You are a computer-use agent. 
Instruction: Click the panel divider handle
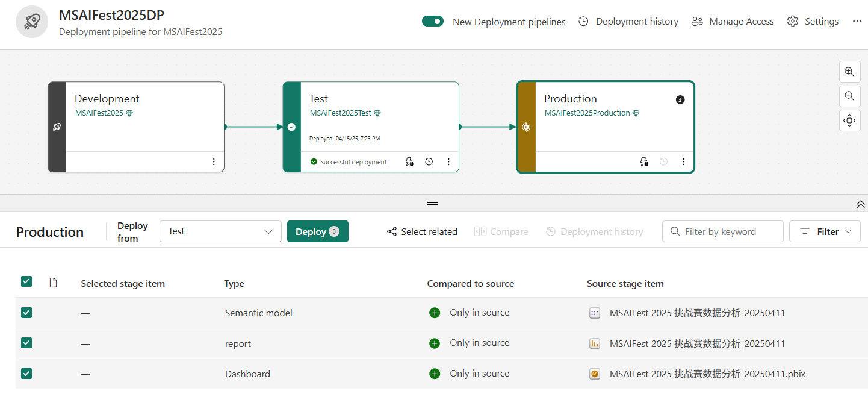tap(433, 204)
